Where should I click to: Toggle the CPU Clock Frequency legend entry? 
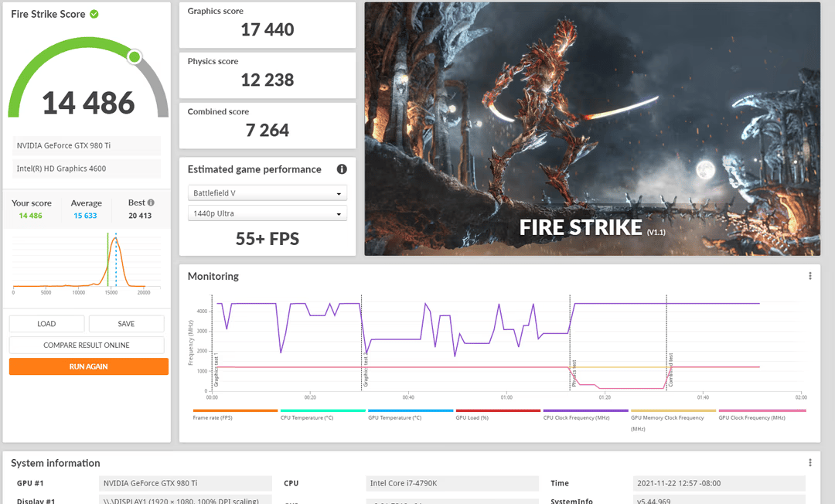585,414
